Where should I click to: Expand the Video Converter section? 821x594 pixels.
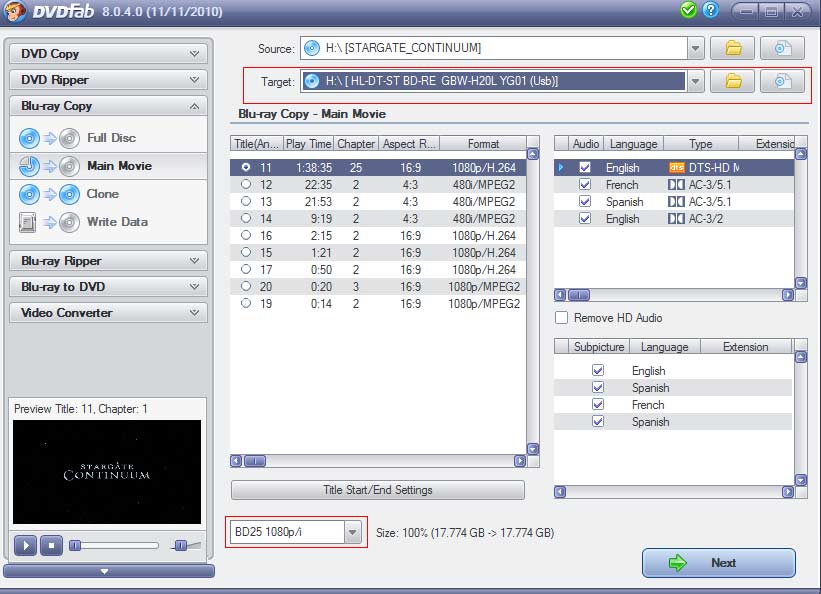click(x=108, y=313)
